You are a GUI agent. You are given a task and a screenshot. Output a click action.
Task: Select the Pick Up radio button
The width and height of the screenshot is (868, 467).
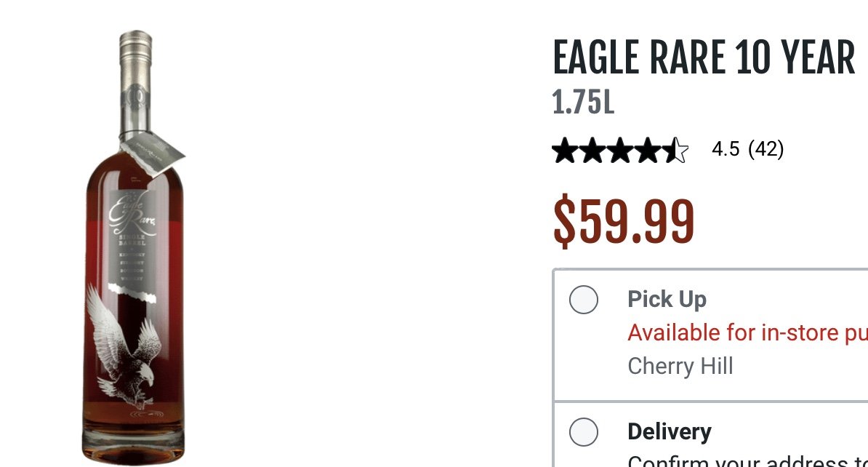click(x=584, y=300)
